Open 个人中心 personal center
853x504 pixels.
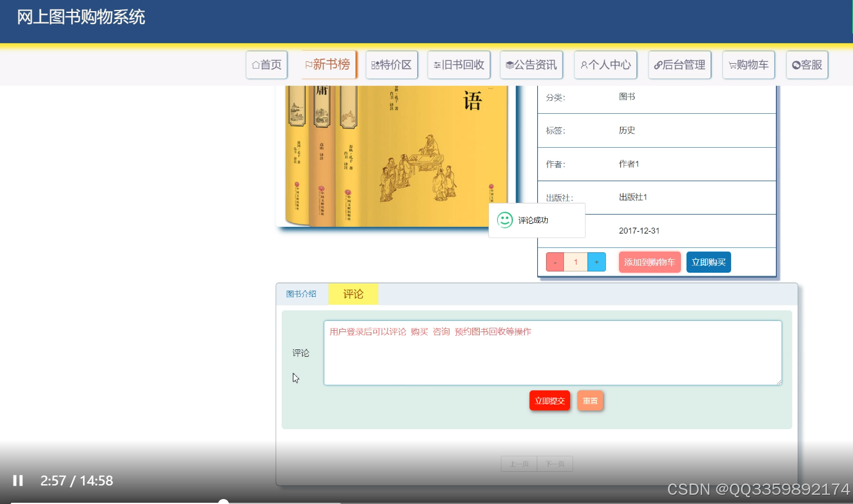605,65
